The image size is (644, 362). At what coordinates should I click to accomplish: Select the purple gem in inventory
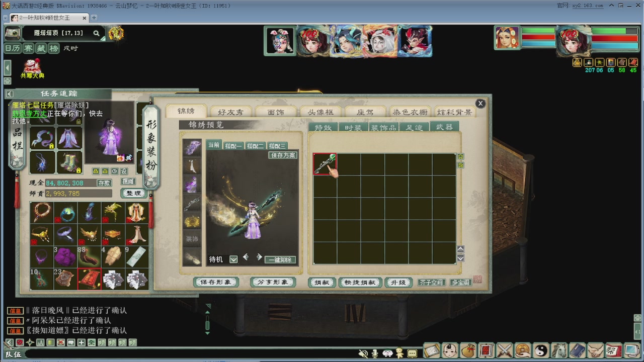coord(65,257)
